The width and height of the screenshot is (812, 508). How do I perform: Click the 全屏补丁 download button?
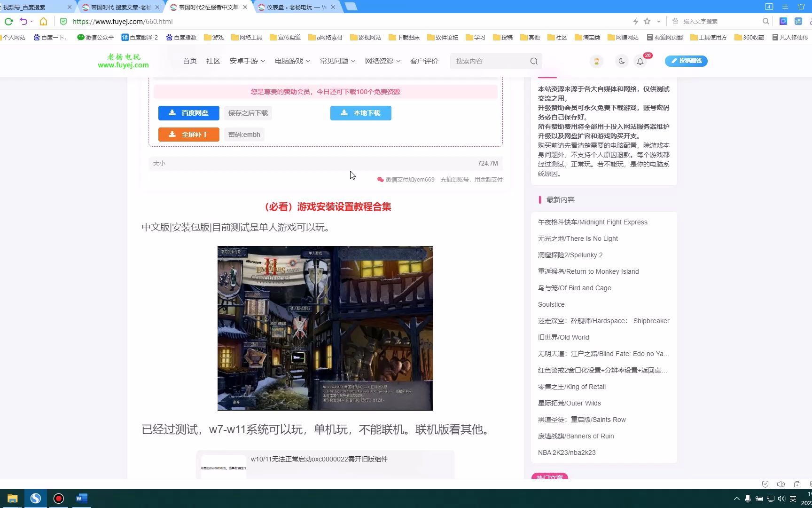click(x=189, y=135)
